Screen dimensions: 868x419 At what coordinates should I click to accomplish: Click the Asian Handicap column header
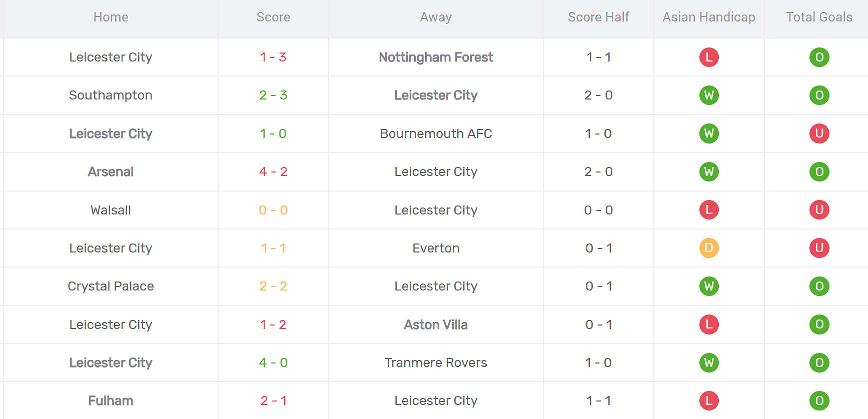708,17
